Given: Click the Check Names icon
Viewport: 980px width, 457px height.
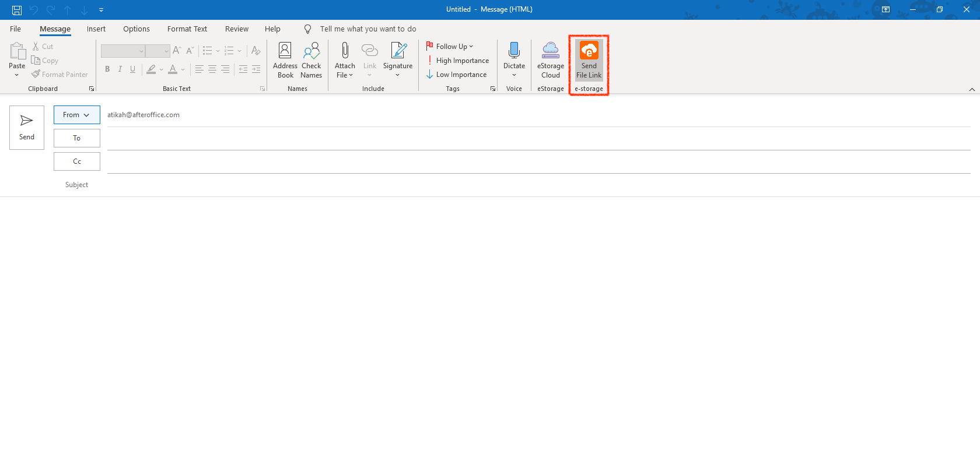Looking at the screenshot, I should point(311,51).
